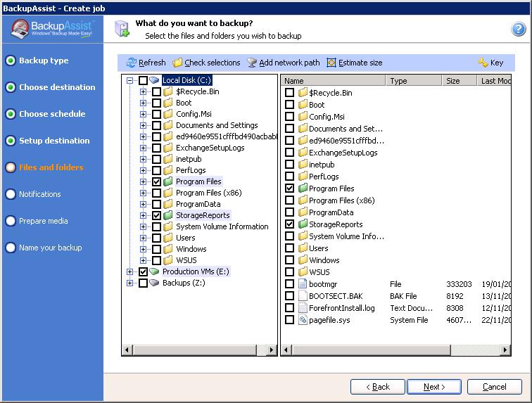This screenshot has width=532, height=403.
Task: Click the Estimate size icon
Action: pos(331,63)
